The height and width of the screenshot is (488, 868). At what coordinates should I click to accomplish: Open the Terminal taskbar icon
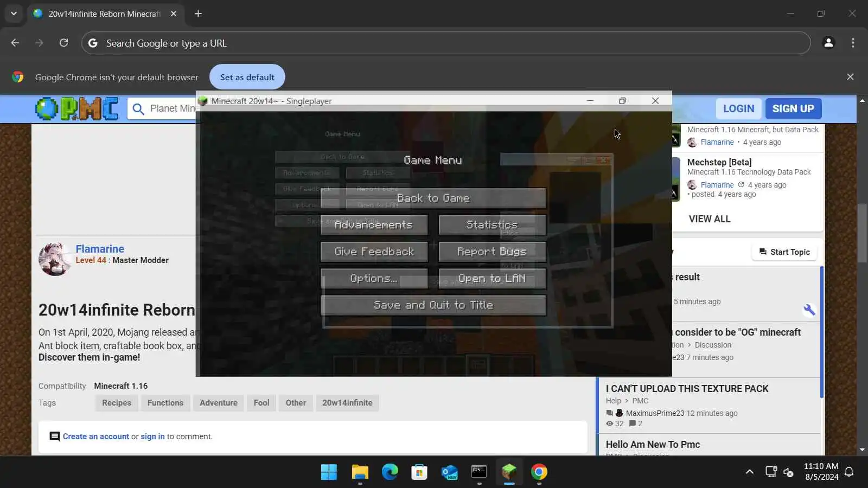coord(479,472)
